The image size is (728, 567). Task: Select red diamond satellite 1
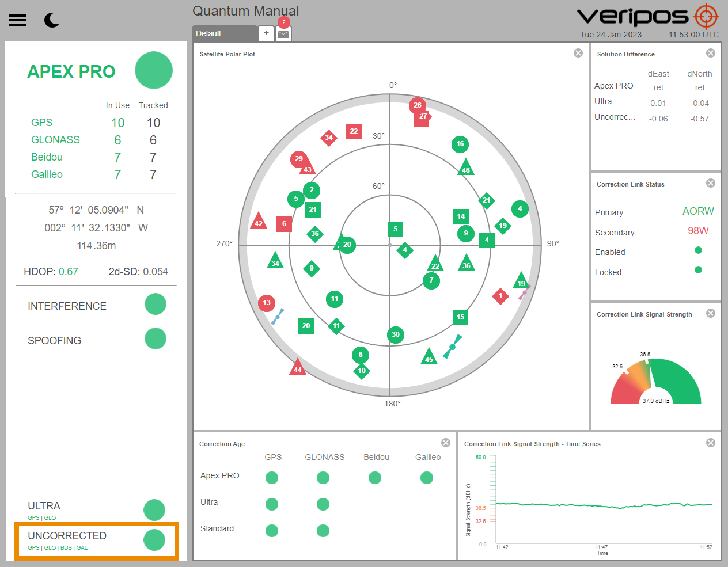(x=500, y=296)
